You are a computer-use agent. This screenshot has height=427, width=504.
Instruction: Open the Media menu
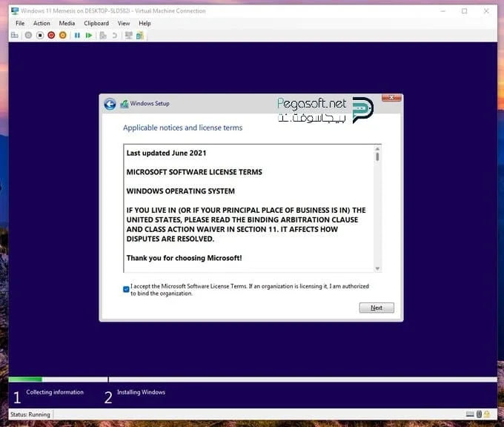pyautogui.click(x=67, y=24)
